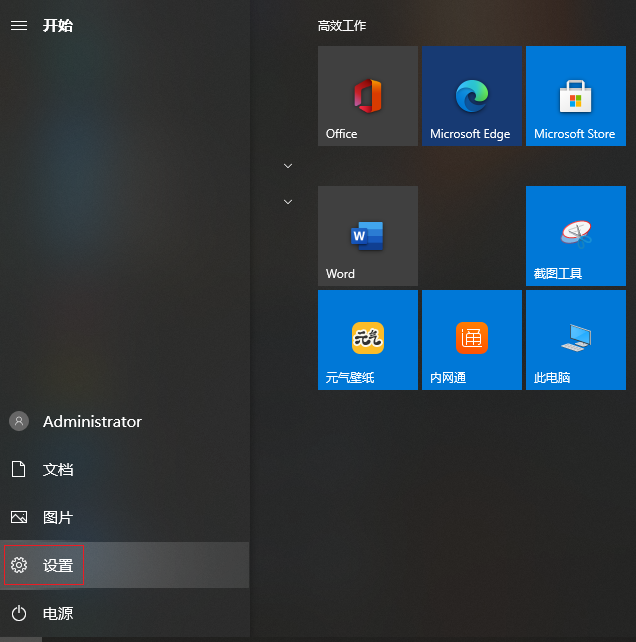Image resolution: width=636 pixels, height=642 pixels.
Task: Open the 元气壁纸 wallpaper tile
Action: click(x=367, y=340)
